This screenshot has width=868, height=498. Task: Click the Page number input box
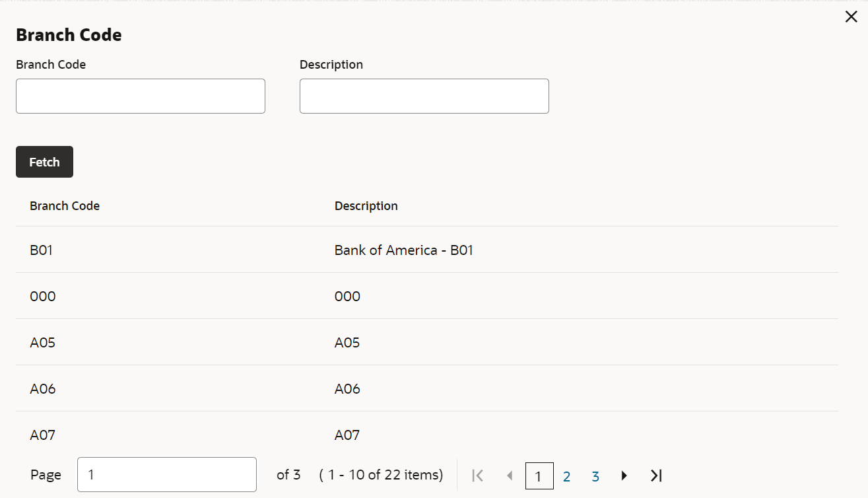[x=167, y=475]
